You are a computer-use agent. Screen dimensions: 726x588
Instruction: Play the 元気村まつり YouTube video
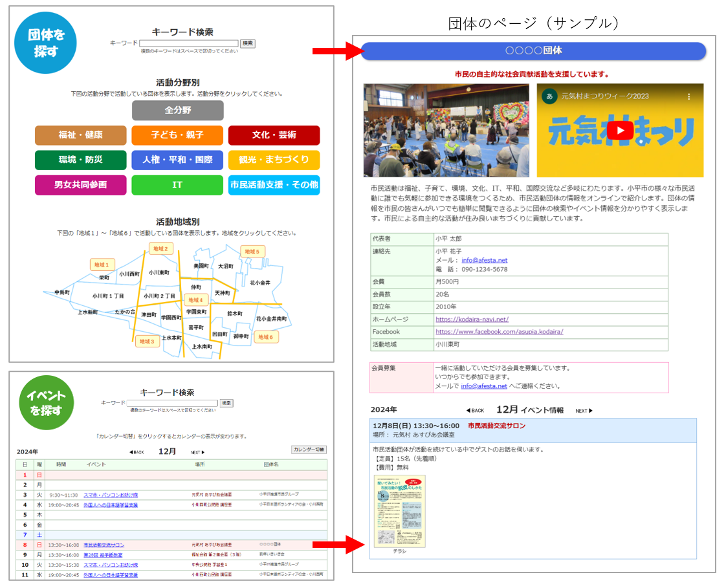tap(620, 130)
